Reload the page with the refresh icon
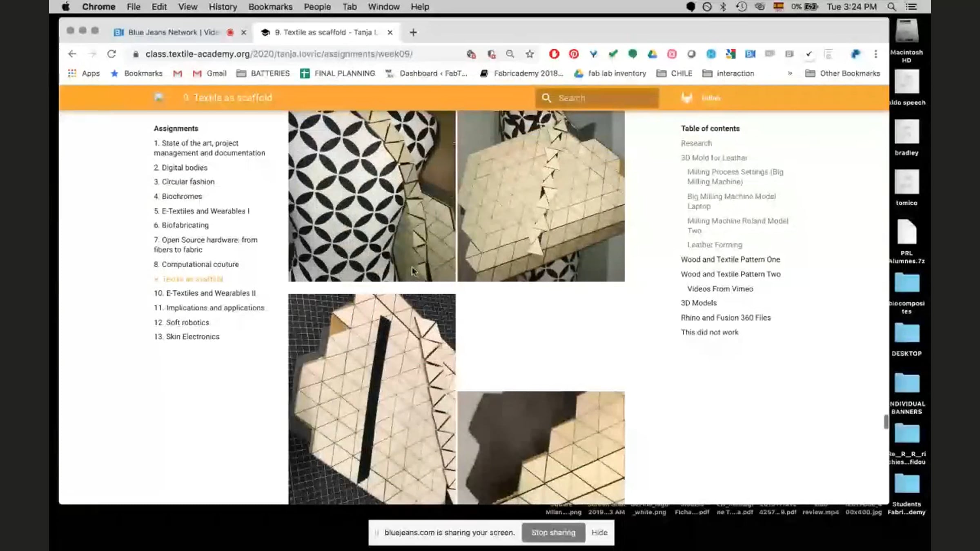Screen dimensions: 980x551 tap(111, 54)
